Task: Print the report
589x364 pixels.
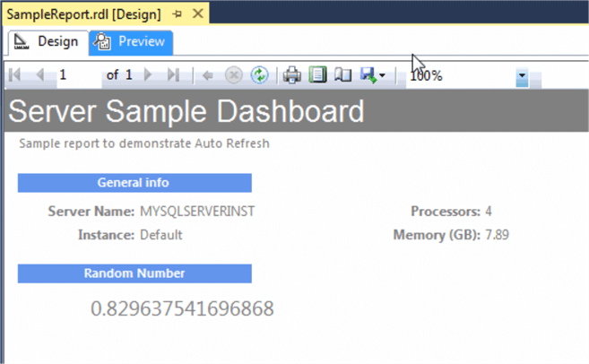Action: point(292,75)
